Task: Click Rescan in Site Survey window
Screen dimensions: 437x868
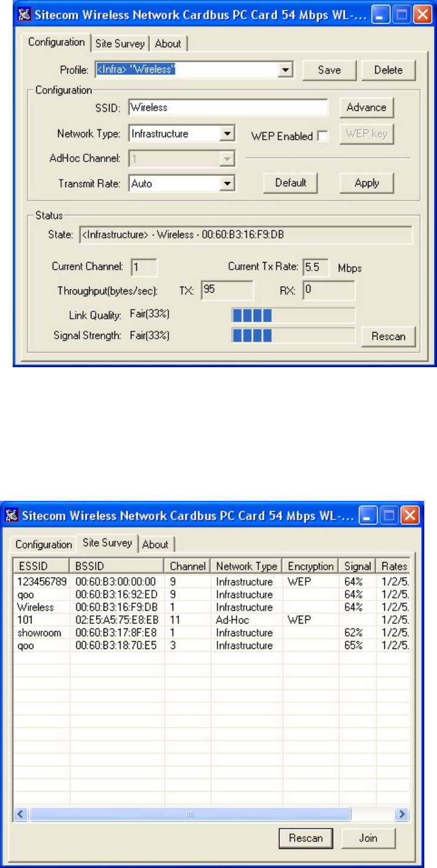Action: pos(306,838)
